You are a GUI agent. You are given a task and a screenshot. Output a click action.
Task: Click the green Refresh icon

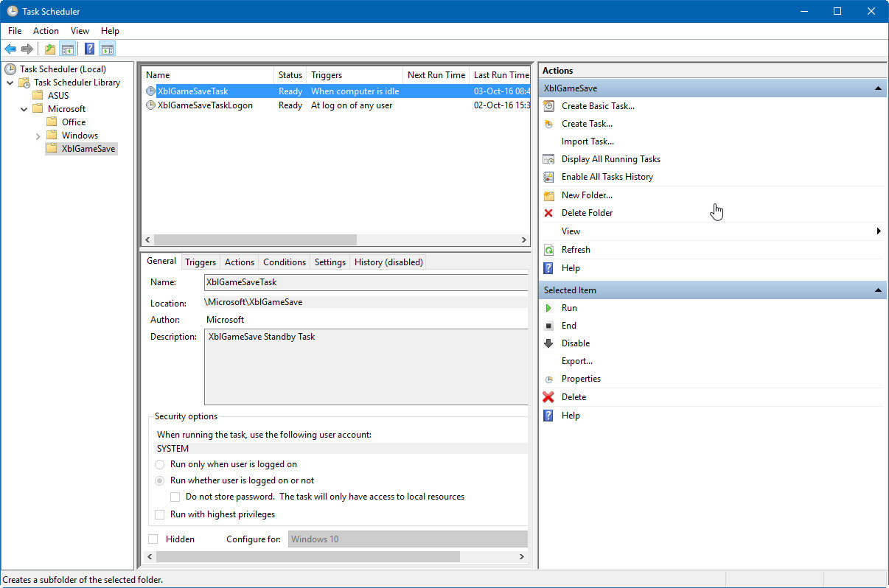point(548,250)
